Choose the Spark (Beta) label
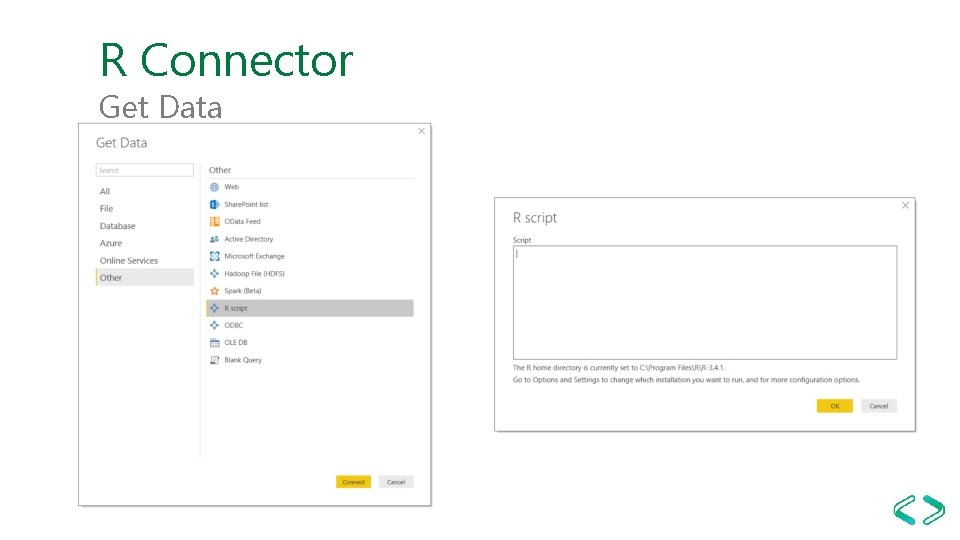This screenshot has height=540, width=960. [242, 291]
